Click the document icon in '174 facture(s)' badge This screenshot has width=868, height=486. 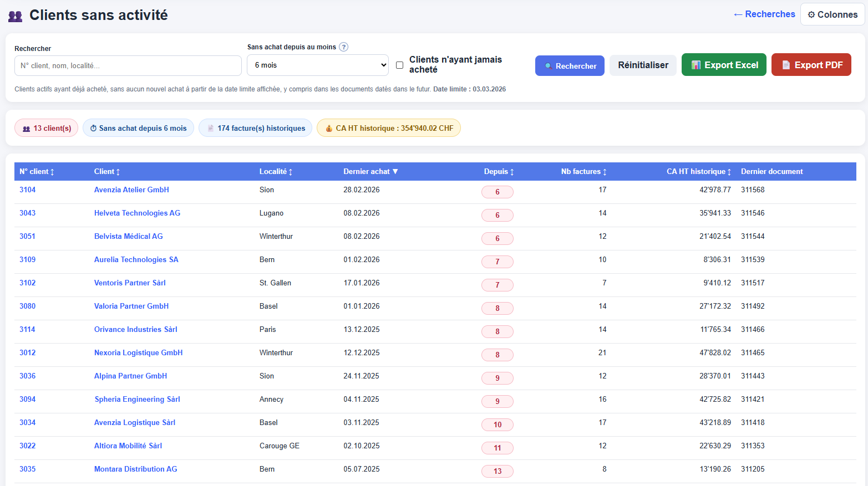[211, 129]
